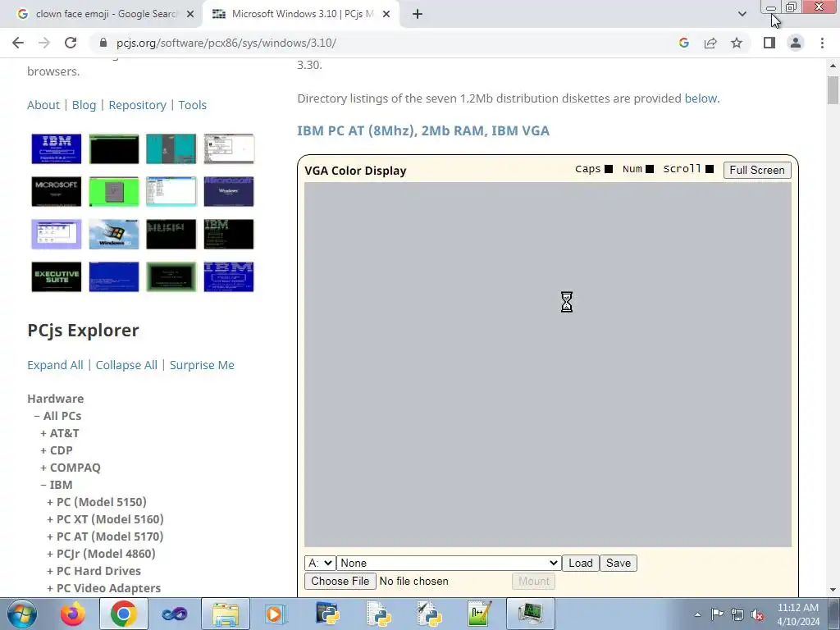Reload the PCjs page
This screenshot has height=630, width=840.
[x=71, y=43]
